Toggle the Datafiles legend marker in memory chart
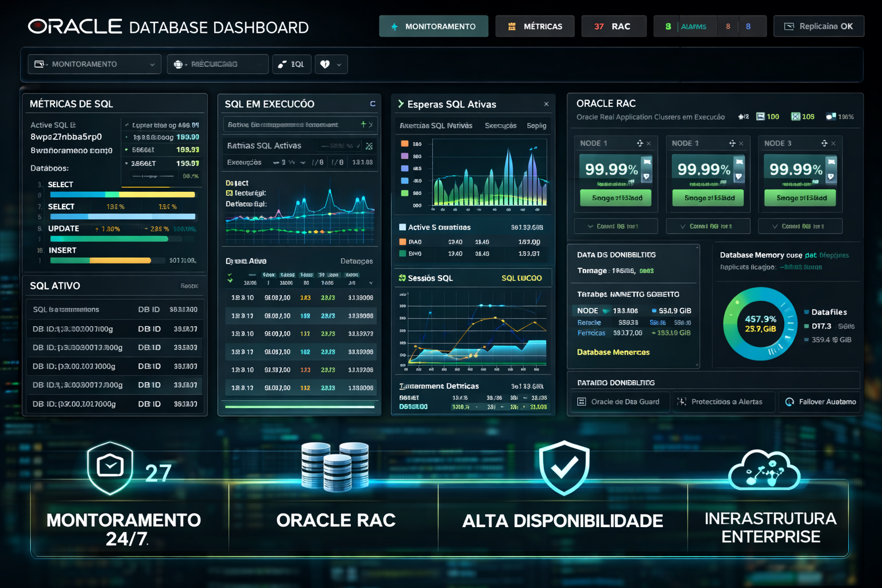 point(807,312)
